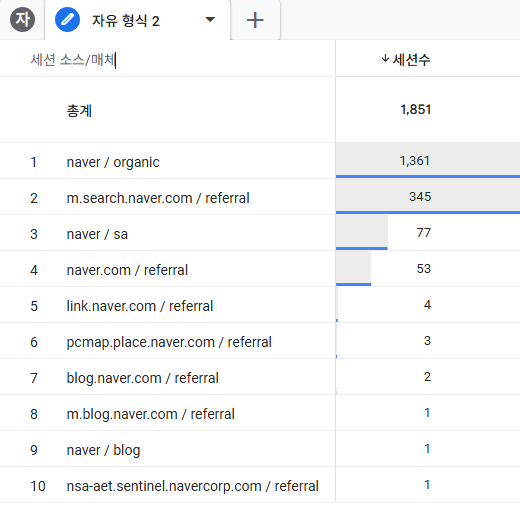Select 'pcmap.place.naver.com / referral' row
This screenshot has width=520, height=509.
click(x=169, y=342)
